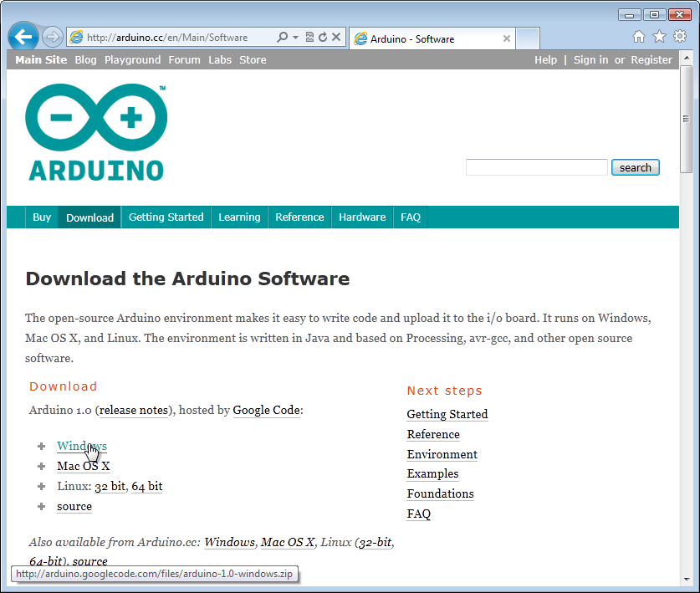The width and height of the screenshot is (700, 593).
Task: Click the Register link
Action: (651, 60)
